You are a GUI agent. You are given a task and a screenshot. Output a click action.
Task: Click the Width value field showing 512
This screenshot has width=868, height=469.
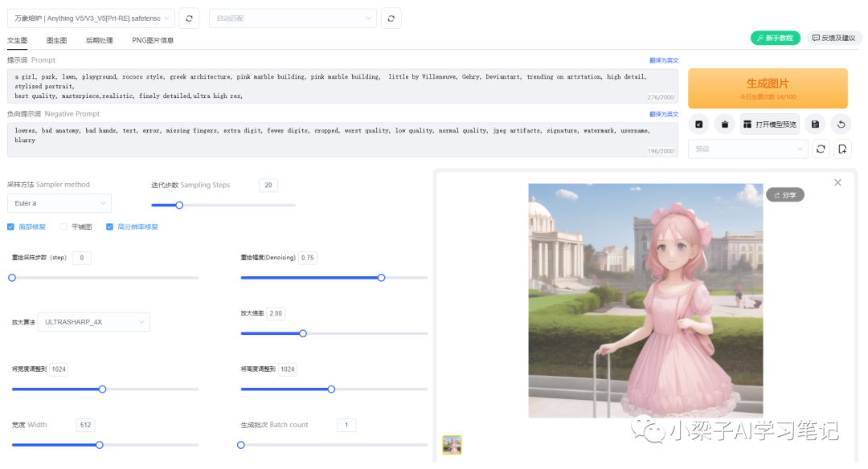coord(85,426)
